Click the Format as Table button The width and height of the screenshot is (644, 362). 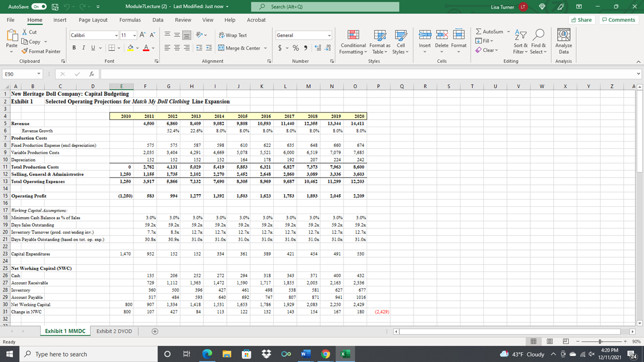coord(380,41)
